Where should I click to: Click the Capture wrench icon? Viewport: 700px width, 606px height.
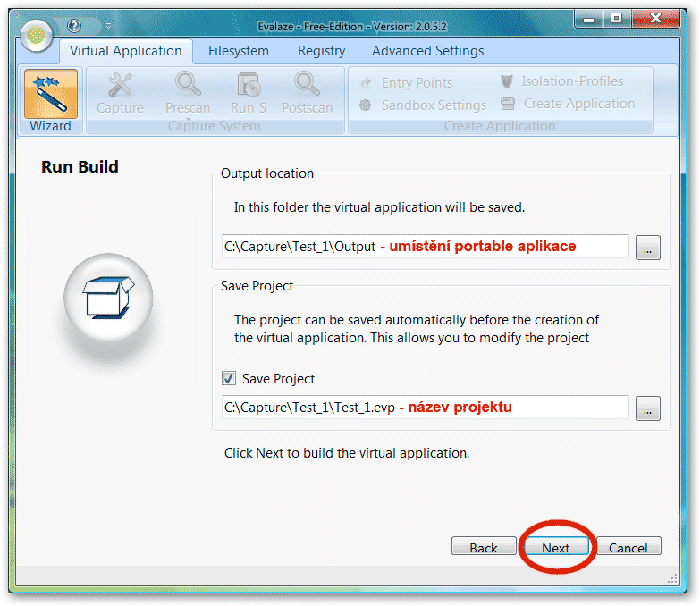coord(120,85)
